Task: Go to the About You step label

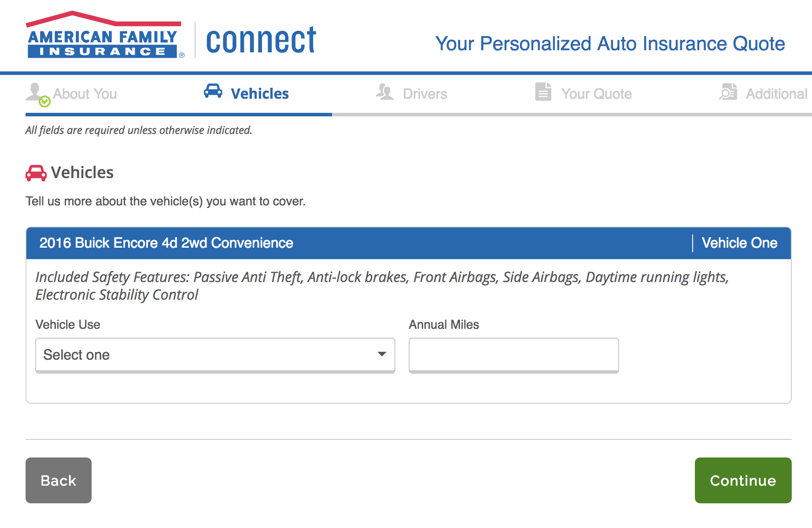Action: 85,94
